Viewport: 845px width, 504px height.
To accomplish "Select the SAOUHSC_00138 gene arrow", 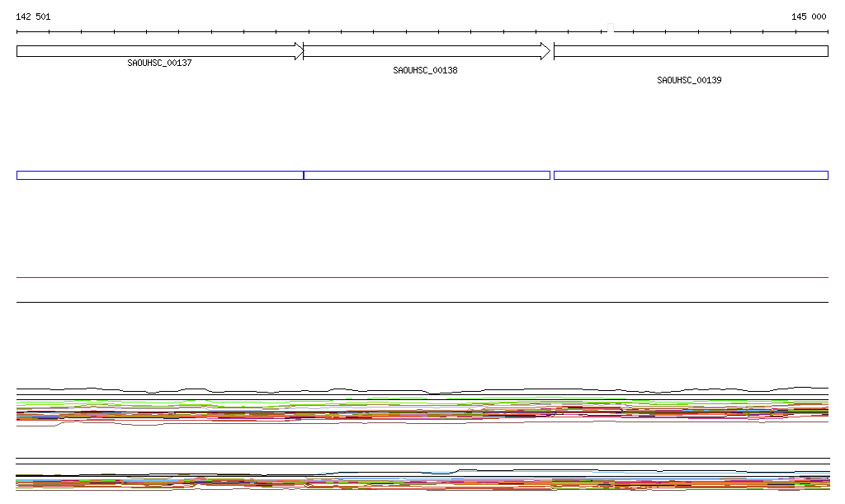I will (421, 51).
